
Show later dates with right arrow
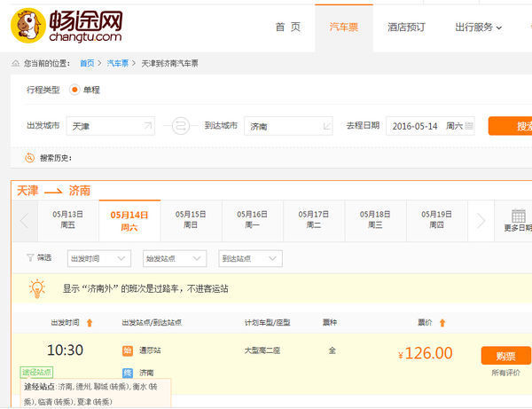481,221
